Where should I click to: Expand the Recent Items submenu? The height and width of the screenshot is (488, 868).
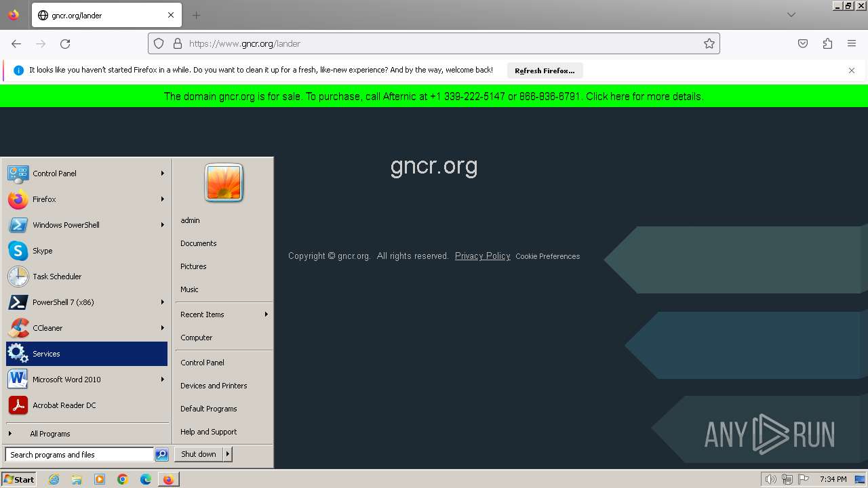(224, 314)
